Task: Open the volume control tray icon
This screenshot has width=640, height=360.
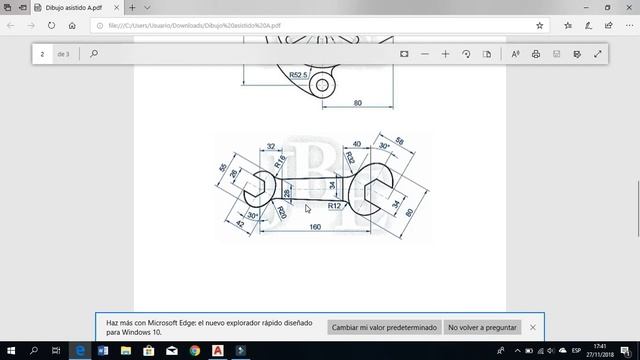Action: pyautogui.click(x=551, y=351)
